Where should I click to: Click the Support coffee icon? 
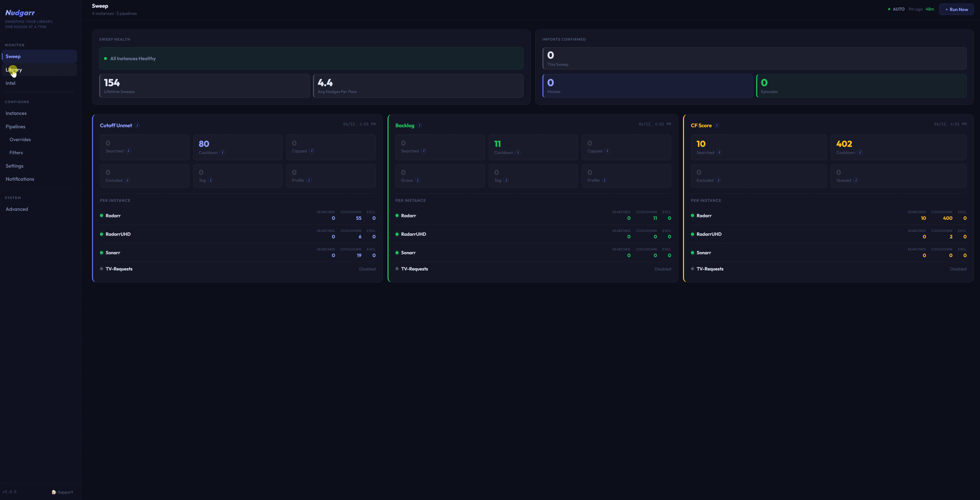54,492
